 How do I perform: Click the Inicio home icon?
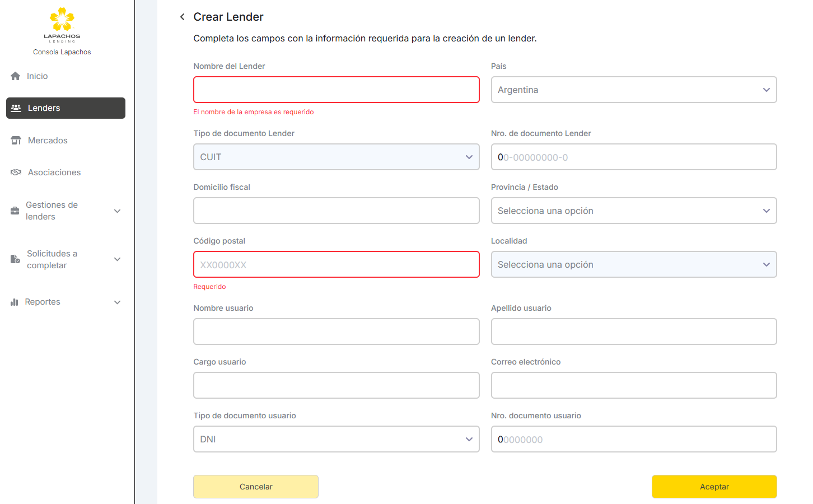(x=16, y=76)
